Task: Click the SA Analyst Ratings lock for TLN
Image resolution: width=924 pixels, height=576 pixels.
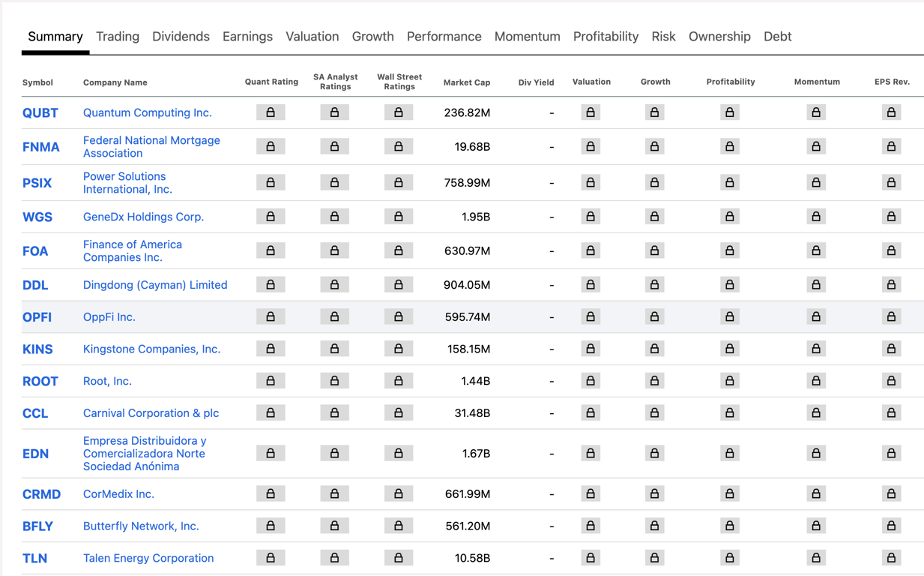Action: click(334, 558)
